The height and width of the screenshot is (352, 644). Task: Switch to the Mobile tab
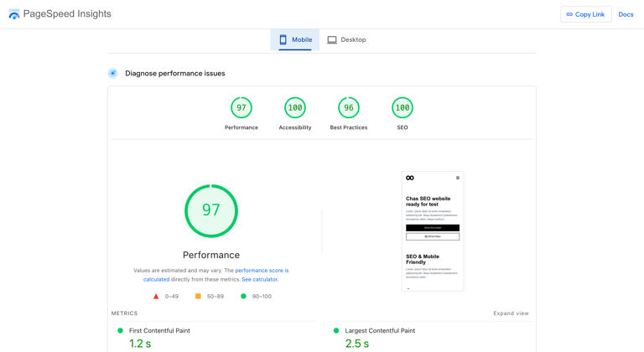295,40
